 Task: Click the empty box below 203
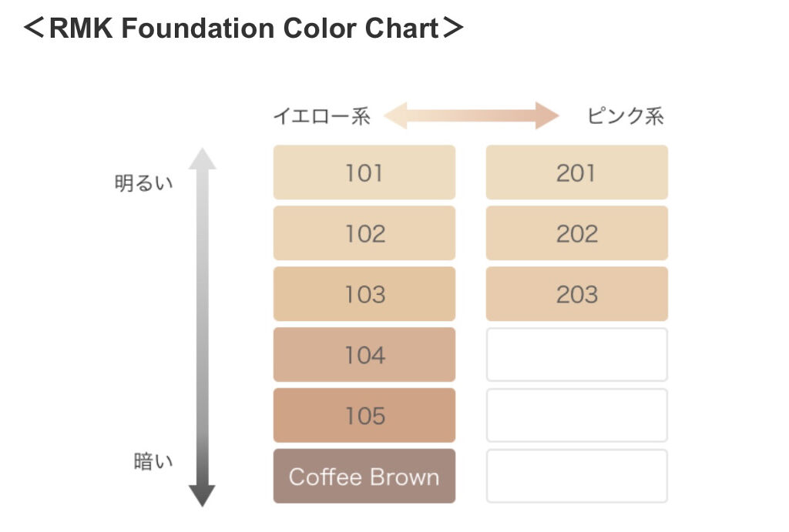[576, 355]
